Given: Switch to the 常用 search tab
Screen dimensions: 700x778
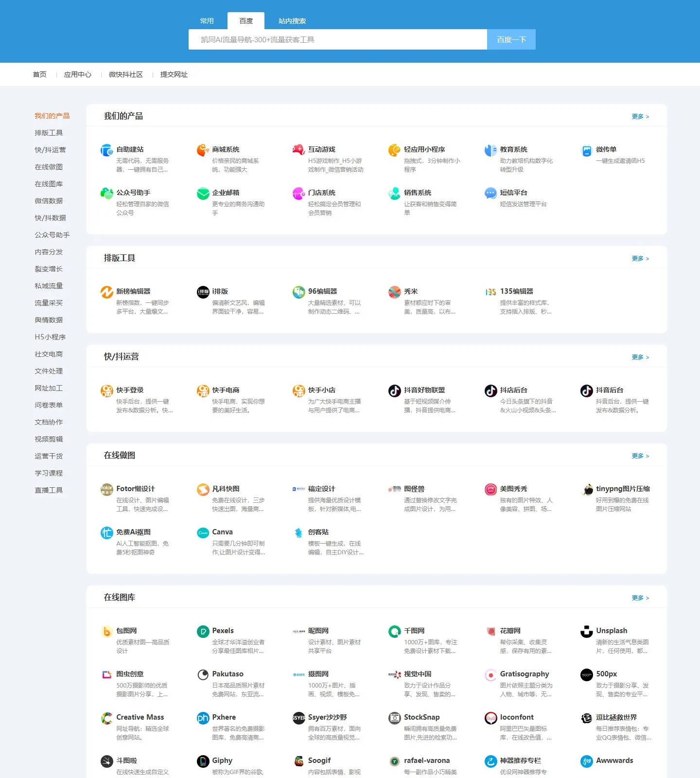Looking at the screenshot, I should coord(207,21).
